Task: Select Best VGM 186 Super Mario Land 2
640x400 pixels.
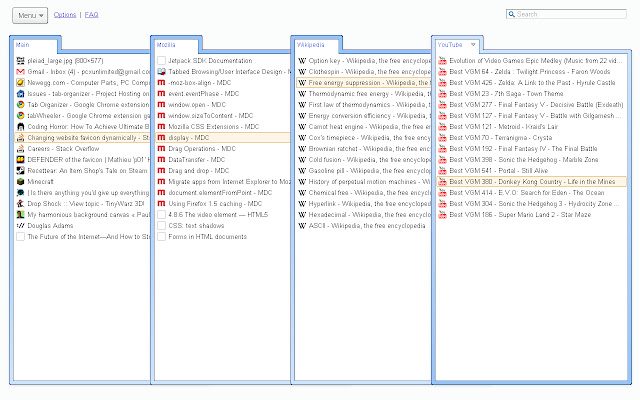Action: pos(531,215)
